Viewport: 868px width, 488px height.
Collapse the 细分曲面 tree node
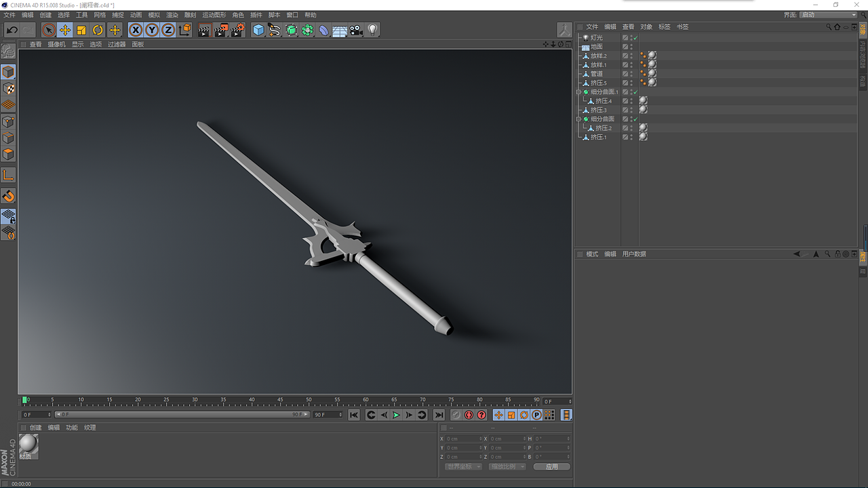[x=579, y=119]
